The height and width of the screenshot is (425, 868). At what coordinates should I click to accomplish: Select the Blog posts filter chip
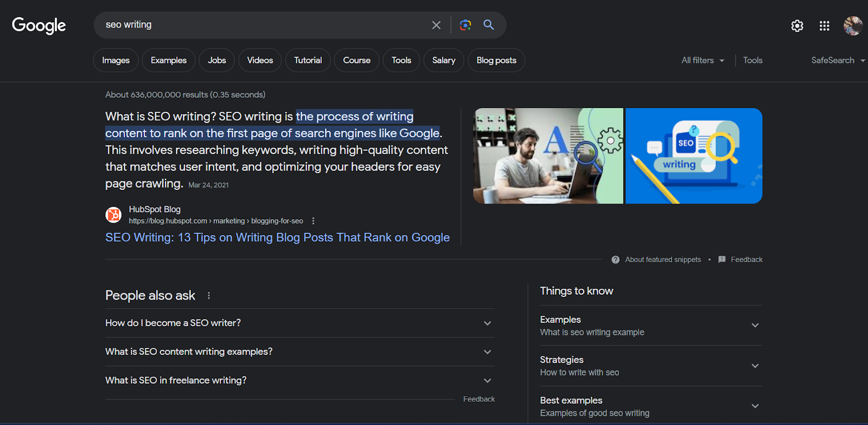point(496,60)
